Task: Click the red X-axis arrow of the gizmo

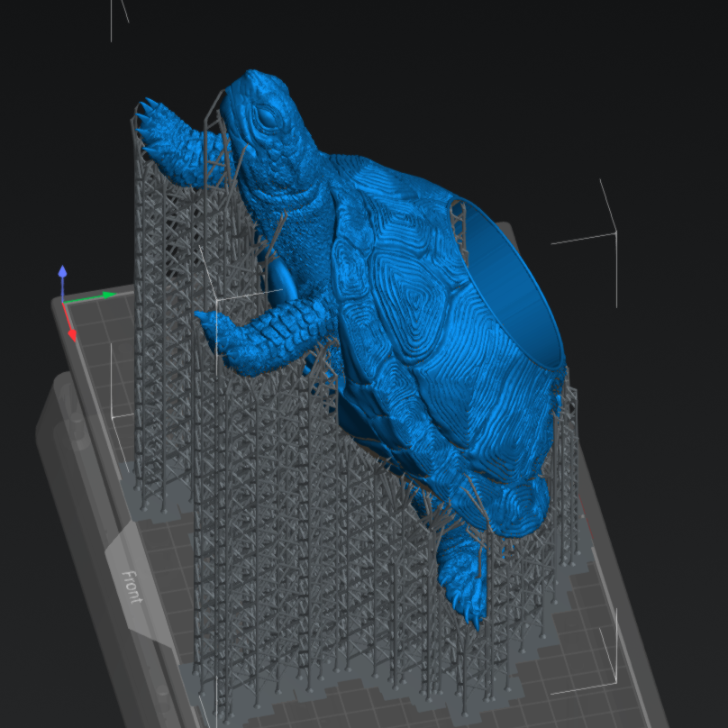Action: pos(72,335)
